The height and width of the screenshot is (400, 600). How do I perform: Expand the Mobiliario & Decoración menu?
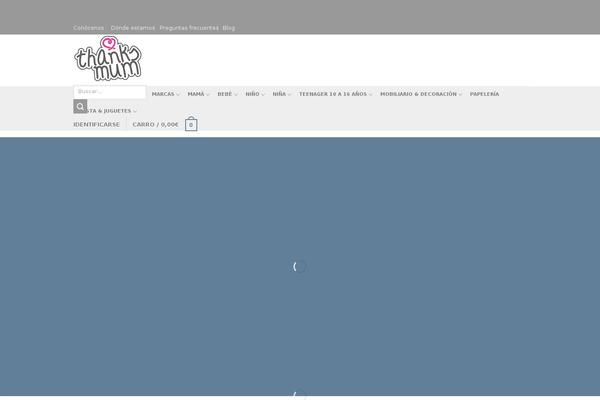click(421, 94)
